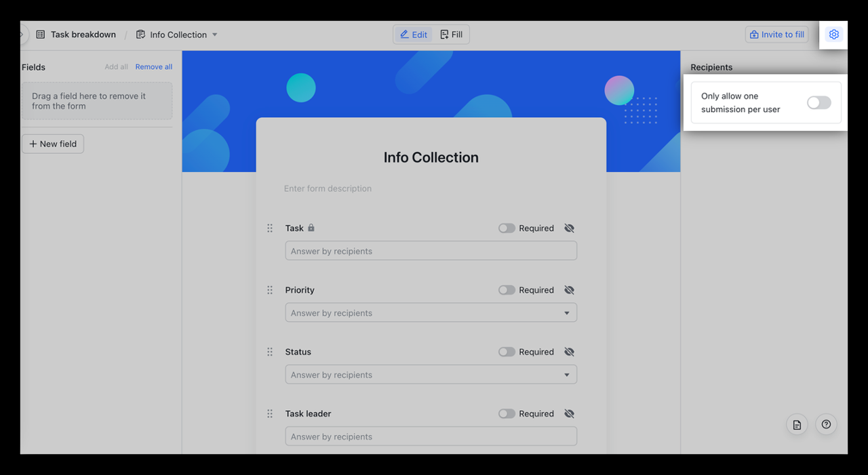Grab the drag handle for Priority field
The image size is (868, 475).
[x=270, y=290]
